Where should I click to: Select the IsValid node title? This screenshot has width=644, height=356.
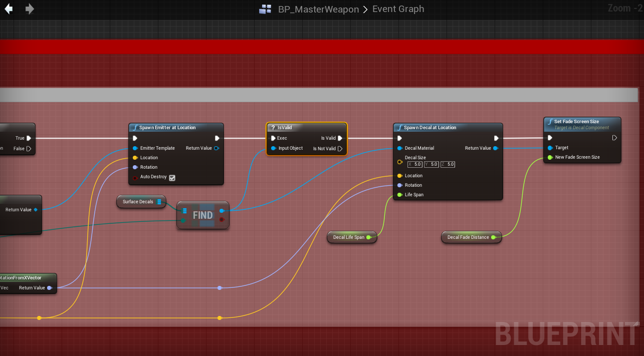tap(306, 128)
